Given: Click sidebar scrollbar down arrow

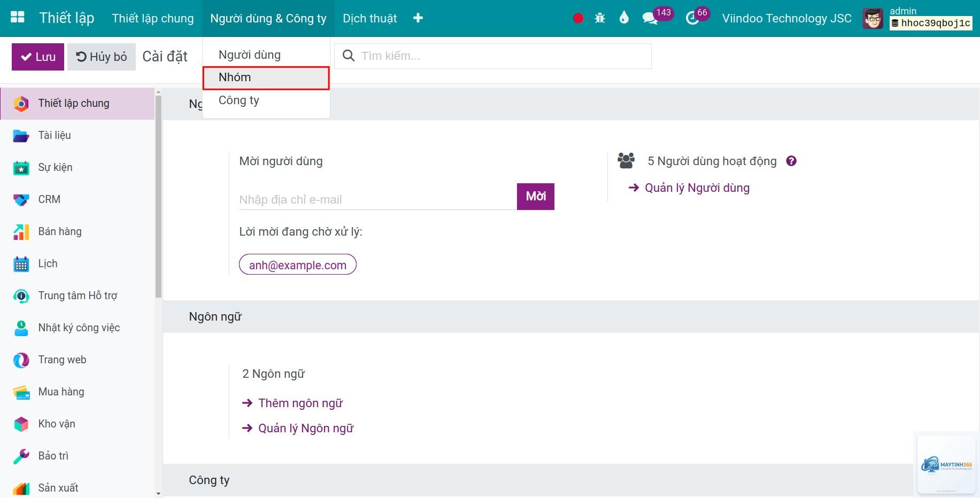Looking at the screenshot, I should pos(158,494).
